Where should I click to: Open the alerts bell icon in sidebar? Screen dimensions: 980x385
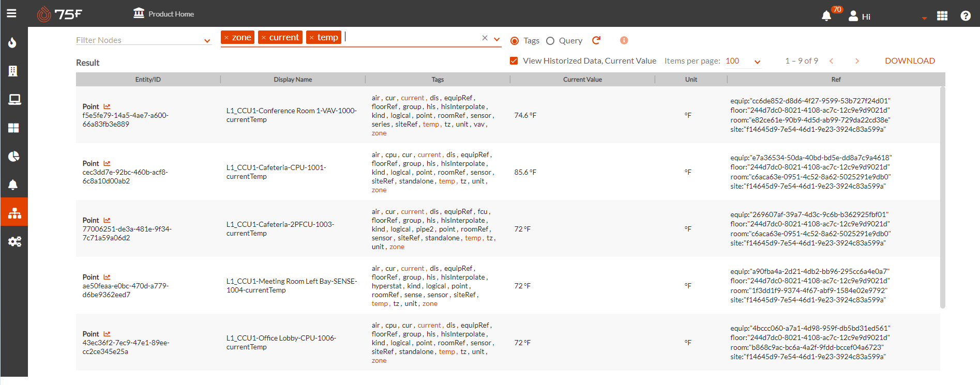tap(13, 184)
